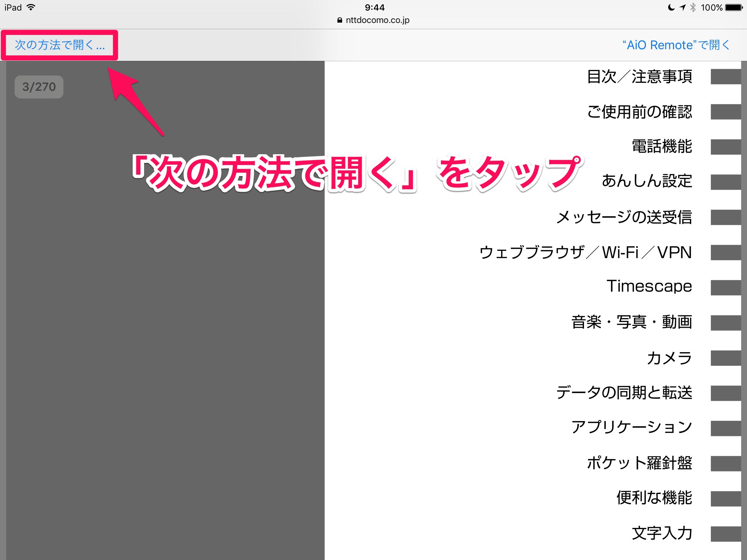Select the '文字入力' index entry
The image size is (747, 560).
tap(662, 533)
